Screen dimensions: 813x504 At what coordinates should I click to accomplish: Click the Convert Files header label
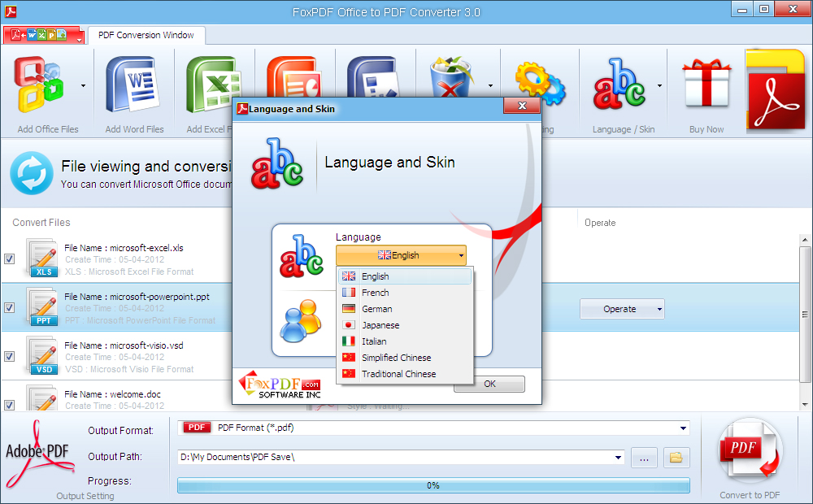pos(41,223)
